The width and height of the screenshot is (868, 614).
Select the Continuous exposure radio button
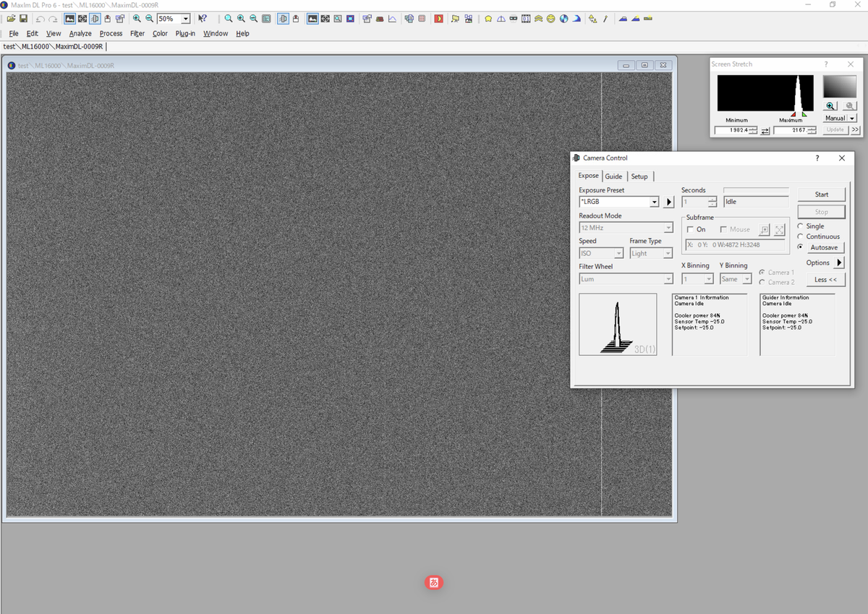click(800, 236)
